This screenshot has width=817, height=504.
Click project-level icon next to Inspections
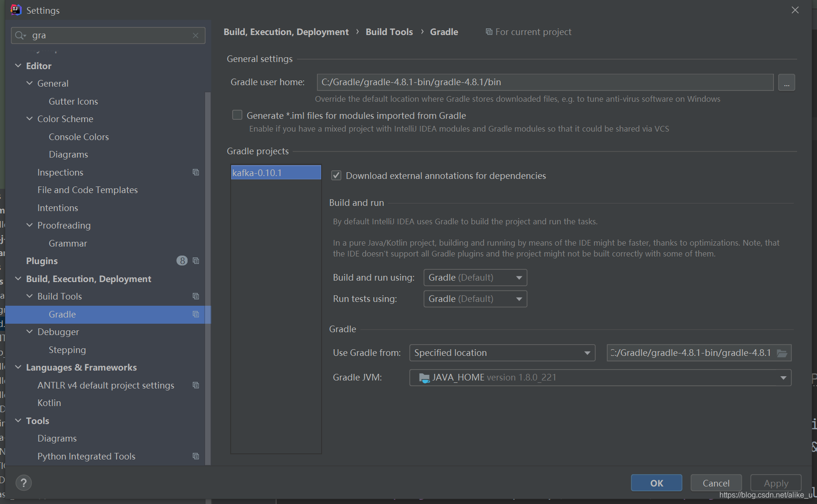(x=196, y=172)
